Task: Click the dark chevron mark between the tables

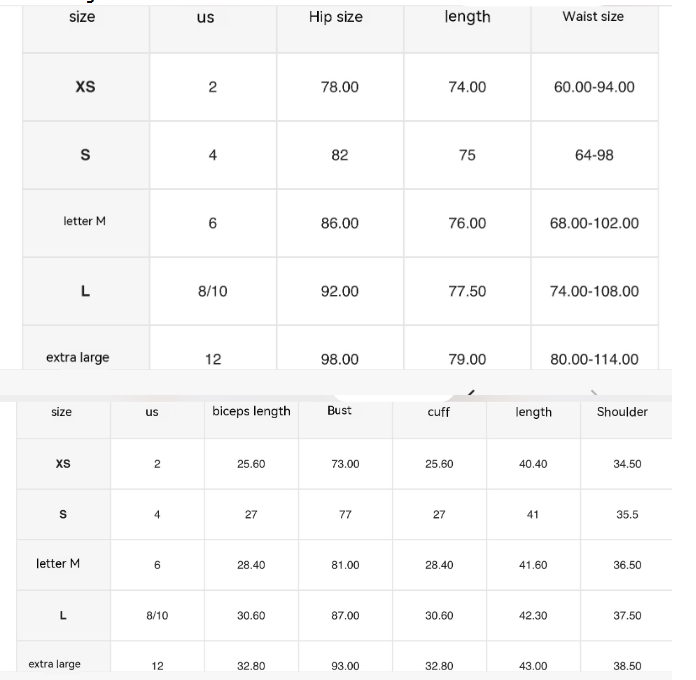Action: (x=471, y=391)
